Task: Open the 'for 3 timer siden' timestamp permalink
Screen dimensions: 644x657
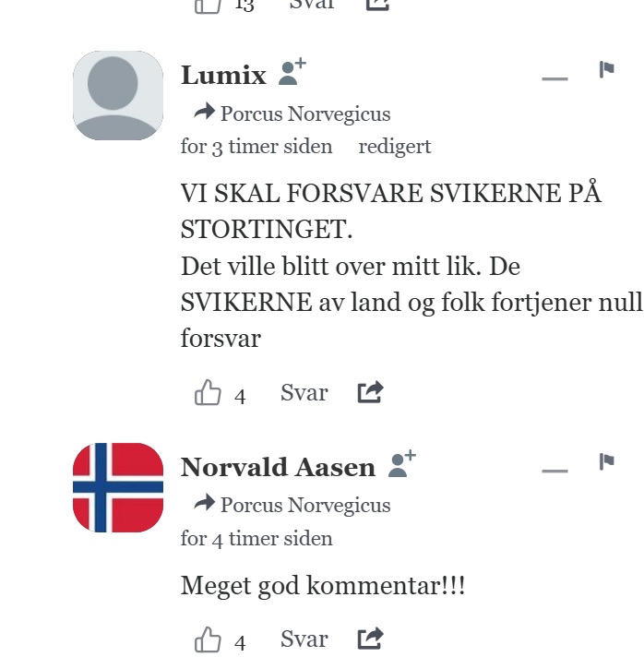Action: [x=256, y=147]
